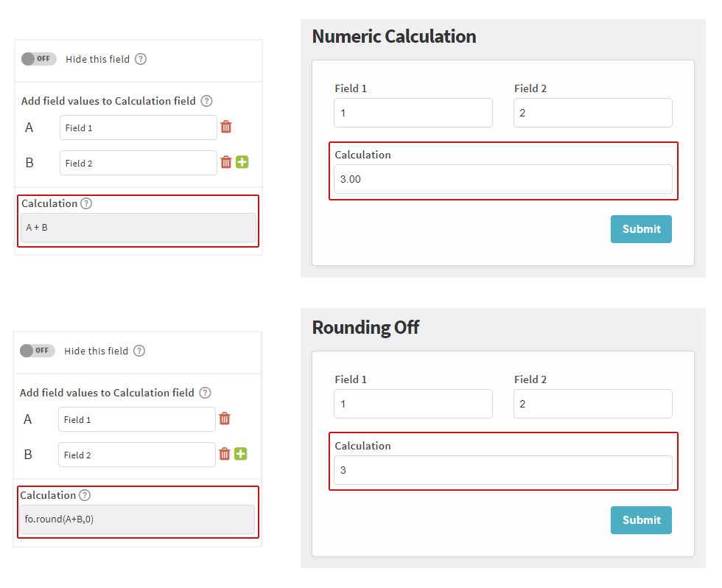722x588 pixels.
Task: Open help next to fo.round Calculation label
Action: (85, 495)
